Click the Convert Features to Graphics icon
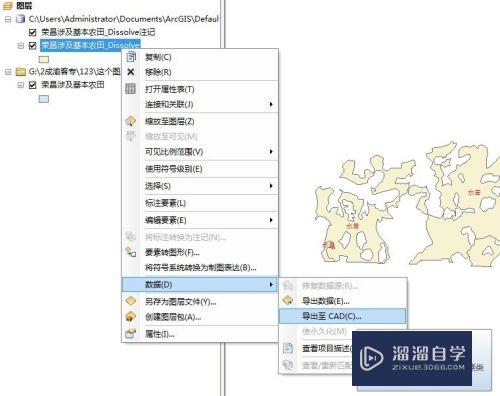 click(130, 252)
